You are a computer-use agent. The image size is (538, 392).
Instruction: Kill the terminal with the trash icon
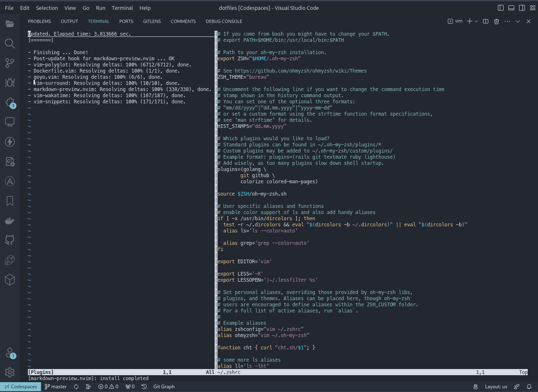coord(497,21)
